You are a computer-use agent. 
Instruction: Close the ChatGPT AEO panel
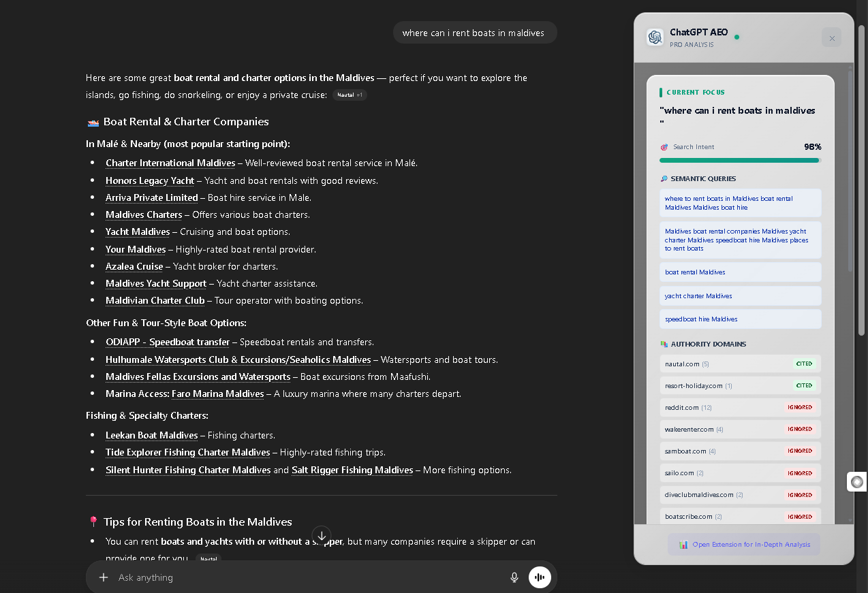pyautogui.click(x=831, y=38)
